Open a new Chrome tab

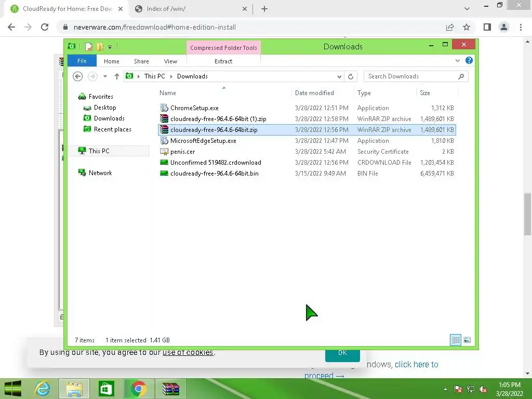264,9
